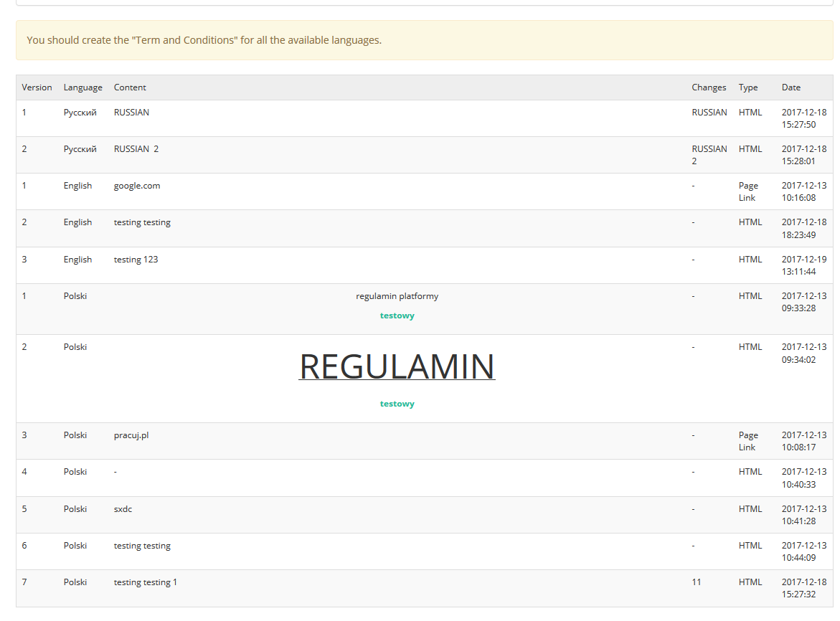Click the google.com content entry
The width and height of the screenshot is (840, 621).
point(137,185)
